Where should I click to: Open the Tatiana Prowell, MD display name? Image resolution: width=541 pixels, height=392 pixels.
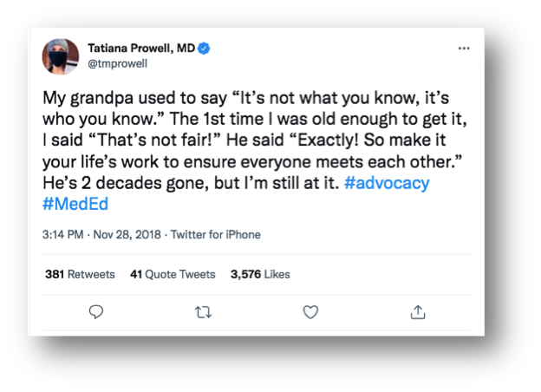click(x=141, y=49)
